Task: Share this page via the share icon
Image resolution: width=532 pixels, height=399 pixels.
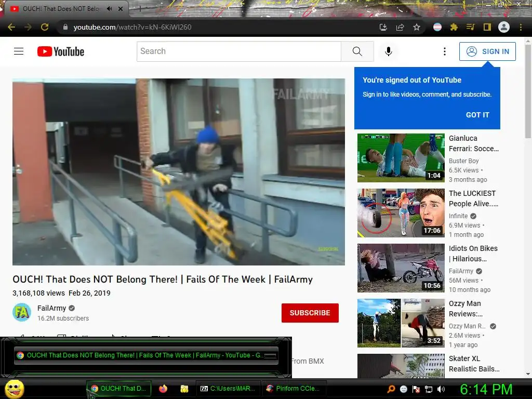Action: pos(400,27)
